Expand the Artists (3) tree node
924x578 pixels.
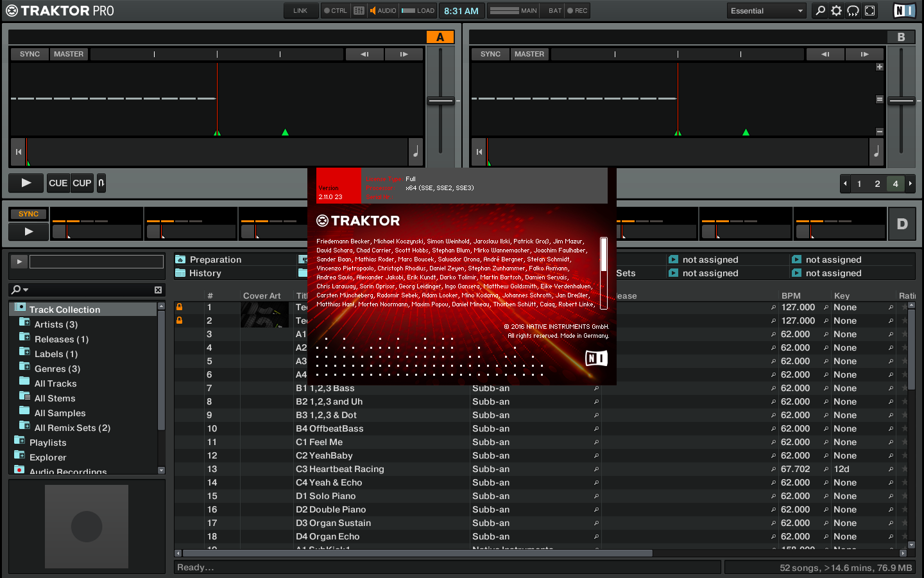(x=24, y=323)
